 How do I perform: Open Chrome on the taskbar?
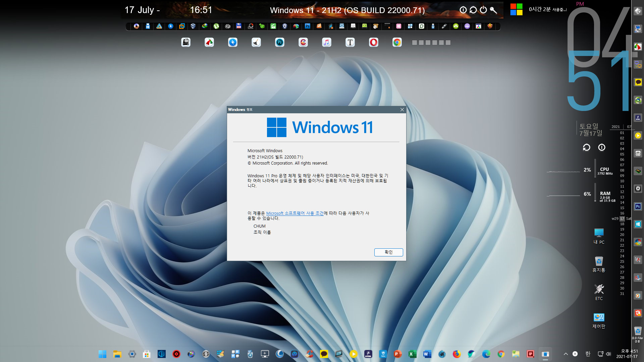point(501,354)
